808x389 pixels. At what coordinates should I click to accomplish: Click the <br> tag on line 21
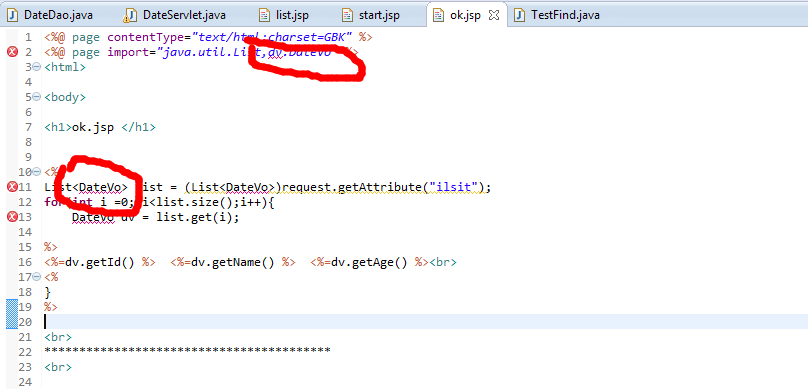click(58, 337)
